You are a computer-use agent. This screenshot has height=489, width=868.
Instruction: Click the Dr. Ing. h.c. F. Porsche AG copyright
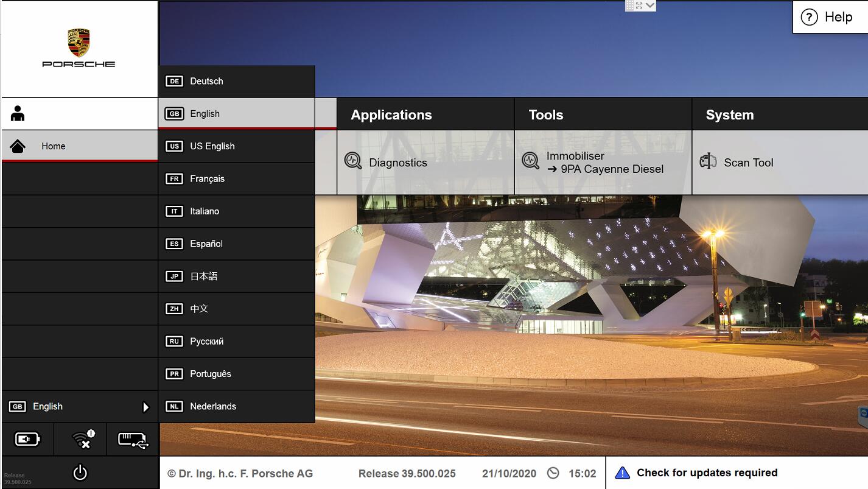pos(240,473)
